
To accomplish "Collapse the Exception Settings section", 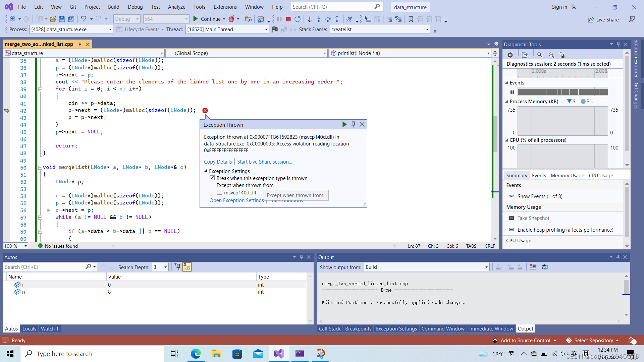I will pos(206,171).
